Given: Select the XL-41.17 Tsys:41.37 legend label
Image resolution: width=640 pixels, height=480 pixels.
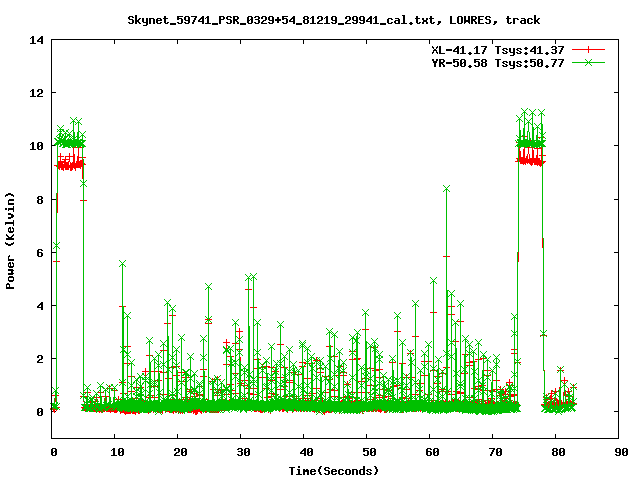Looking at the screenshot, I should [x=498, y=50].
